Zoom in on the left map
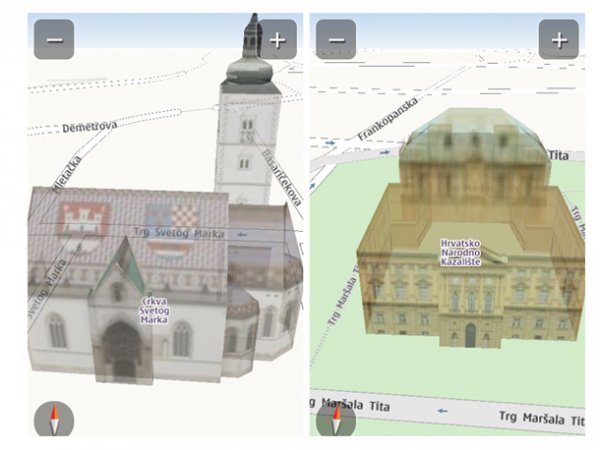This screenshot has width=600, height=450. (278, 39)
